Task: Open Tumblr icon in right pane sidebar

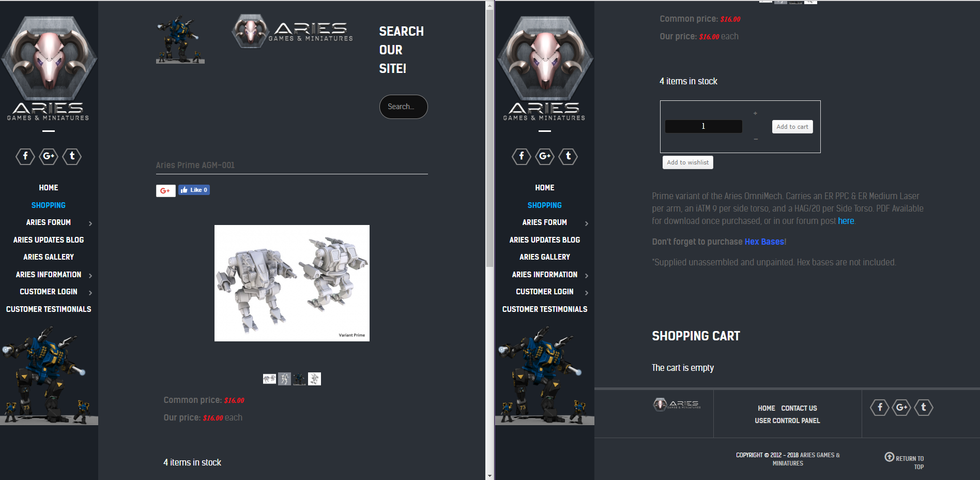Action: click(568, 156)
